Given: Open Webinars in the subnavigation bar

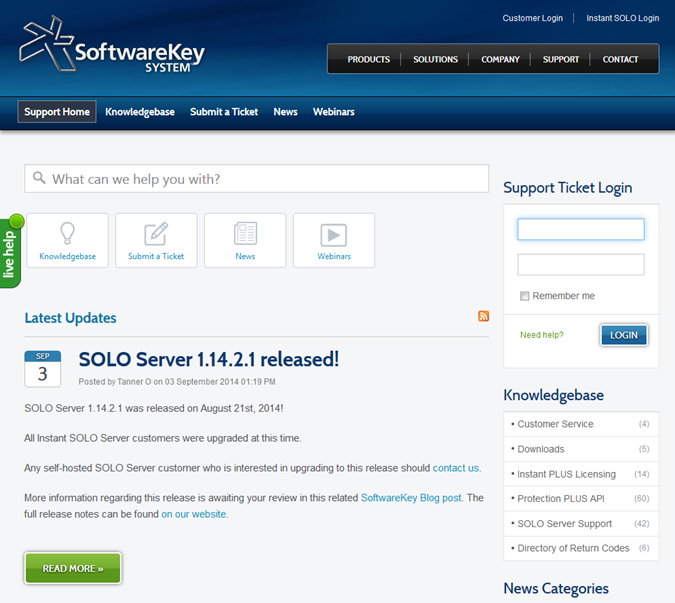Looking at the screenshot, I should tap(334, 112).
